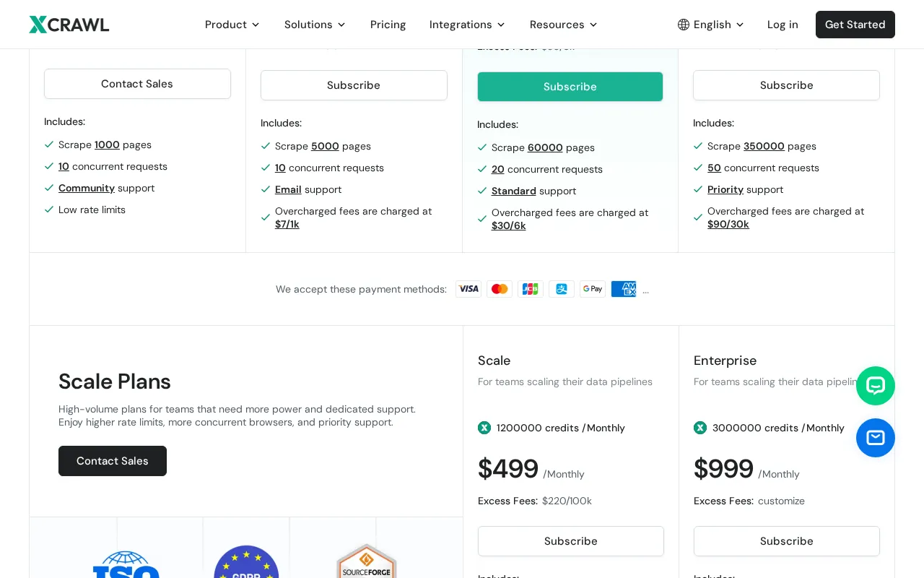This screenshot has width=924, height=578.
Task: Click the checkmark beside Priority support
Action: (698, 189)
